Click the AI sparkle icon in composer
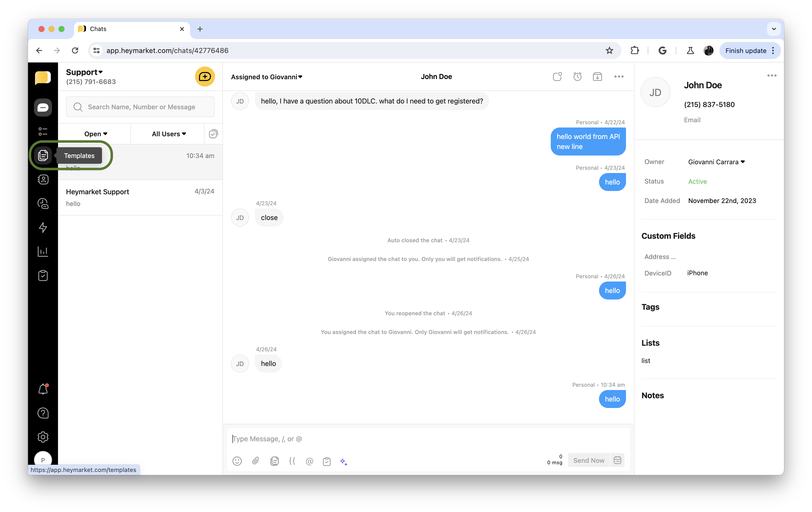This screenshot has width=812, height=512. click(343, 461)
